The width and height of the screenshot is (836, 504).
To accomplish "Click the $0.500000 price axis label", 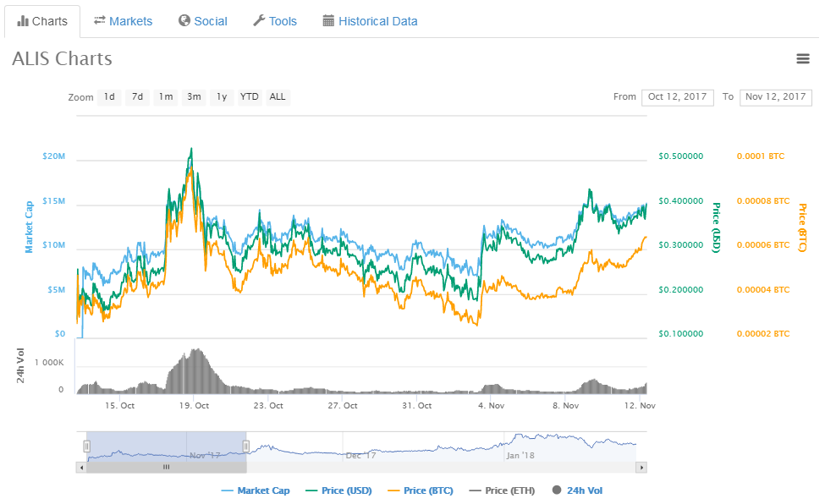I will coord(681,156).
